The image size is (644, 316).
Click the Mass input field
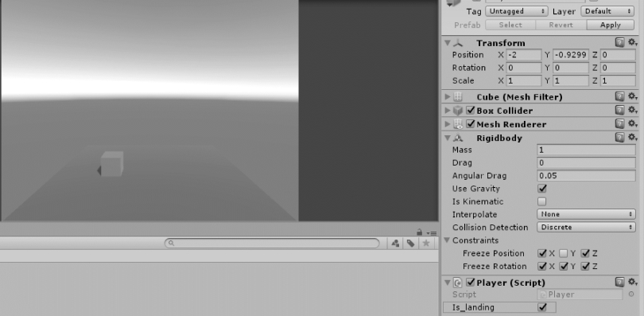pyautogui.click(x=586, y=150)
